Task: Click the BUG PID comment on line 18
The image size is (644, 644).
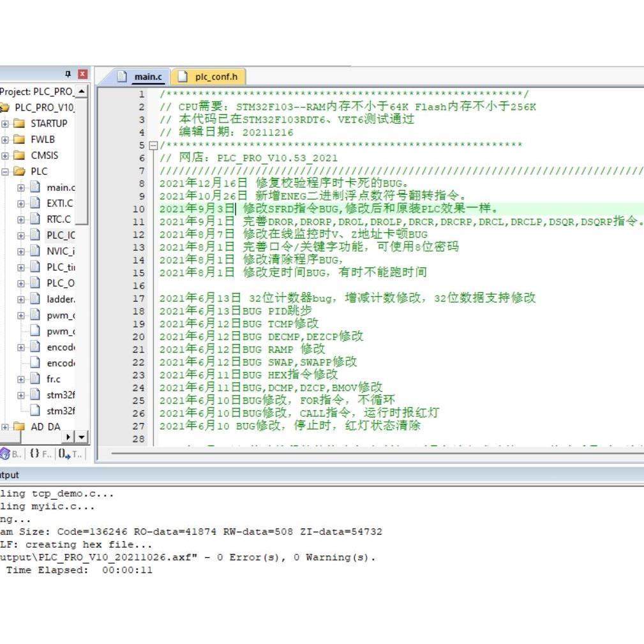Action: pos(277,311)
